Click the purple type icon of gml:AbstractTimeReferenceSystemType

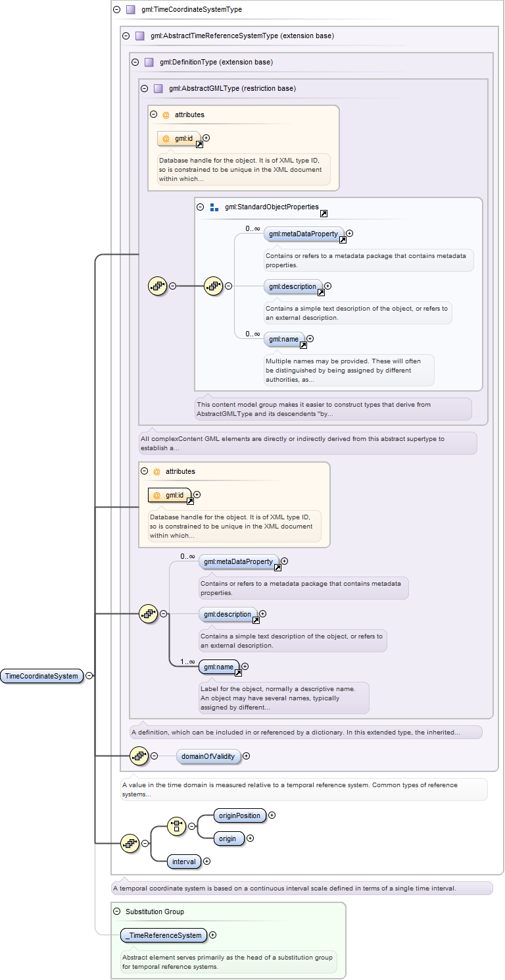pos(139,36)
